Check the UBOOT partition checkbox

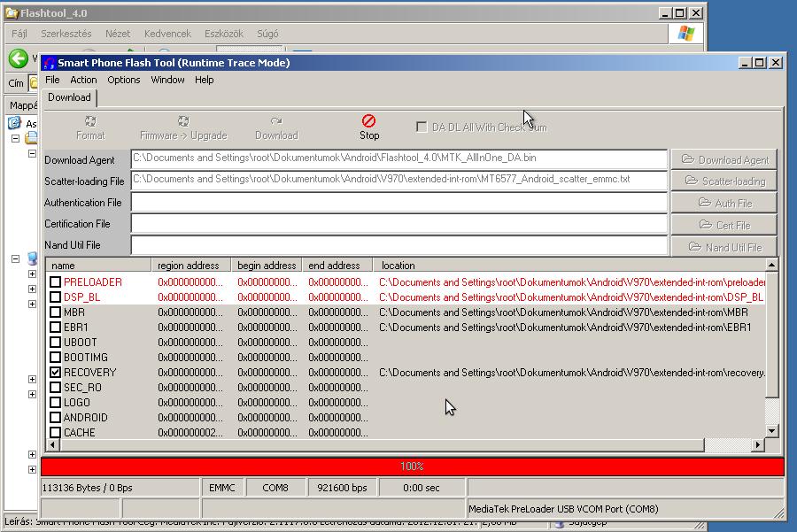pos(56,342)
